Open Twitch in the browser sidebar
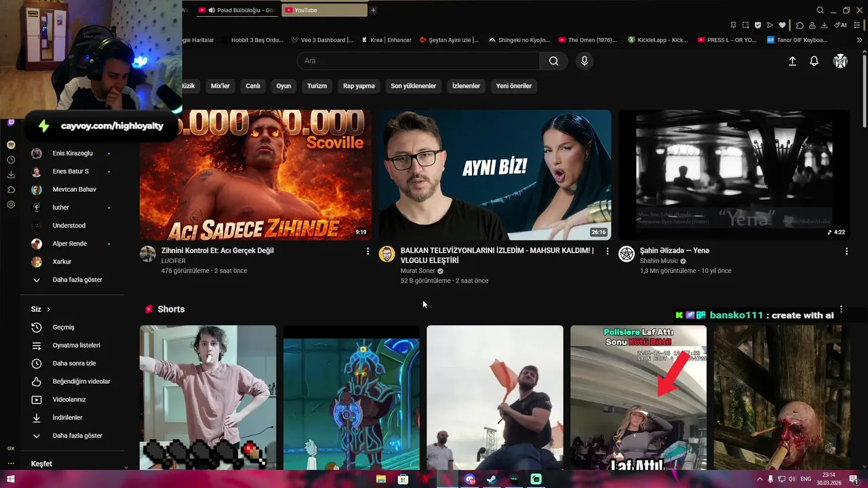This screenshot has height=488, width=868. [x=11, y=123]
